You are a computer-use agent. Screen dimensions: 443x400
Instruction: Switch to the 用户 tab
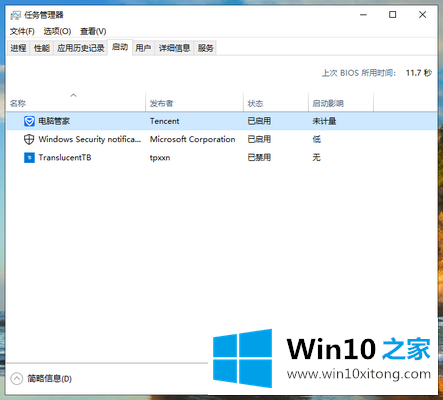[143, 48]
